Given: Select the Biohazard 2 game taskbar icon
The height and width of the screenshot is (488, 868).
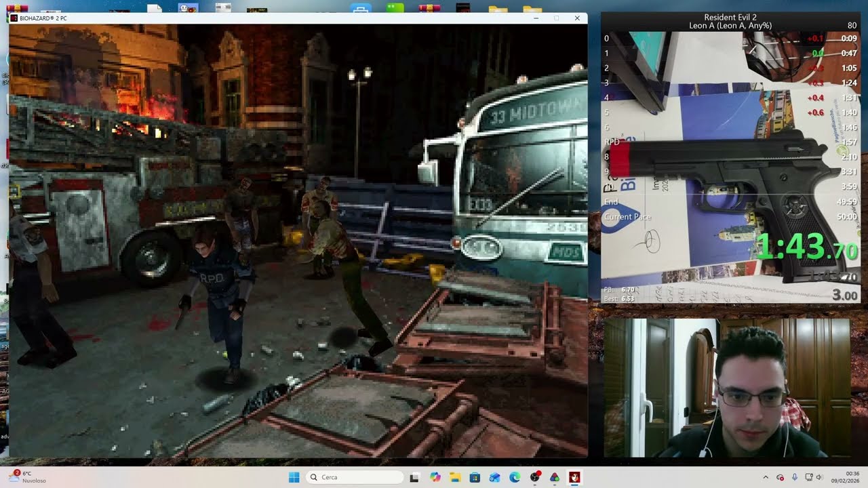Looking at the screenshot, I should (x=575, y=477).
